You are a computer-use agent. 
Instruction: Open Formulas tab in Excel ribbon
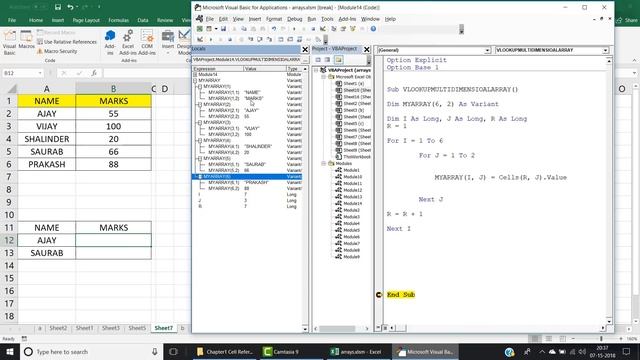coord(118,20)
